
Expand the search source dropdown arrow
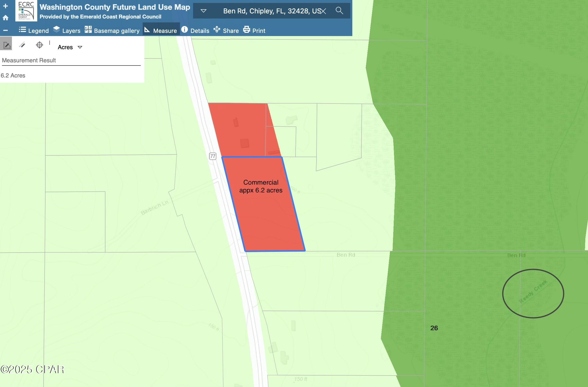[203, 11]
